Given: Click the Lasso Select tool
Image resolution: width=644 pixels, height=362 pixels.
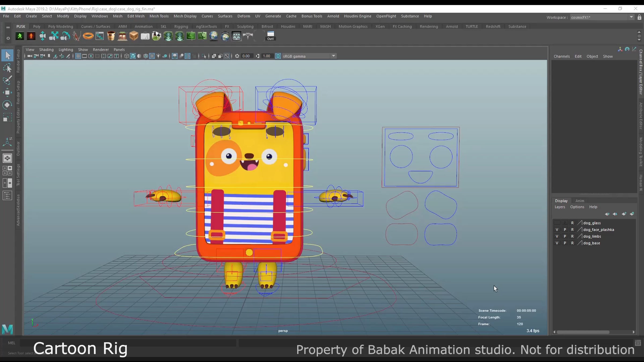Looking at the screenshot, I should coord(7,68).
